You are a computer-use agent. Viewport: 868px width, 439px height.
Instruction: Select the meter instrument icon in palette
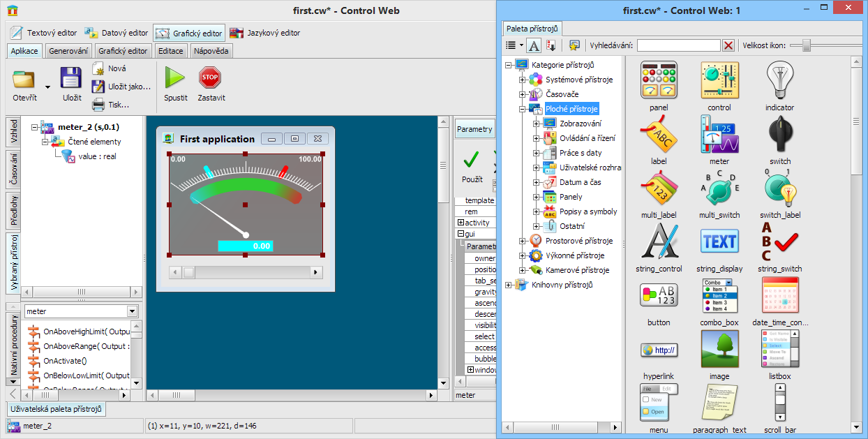click(x=719, y=134)
